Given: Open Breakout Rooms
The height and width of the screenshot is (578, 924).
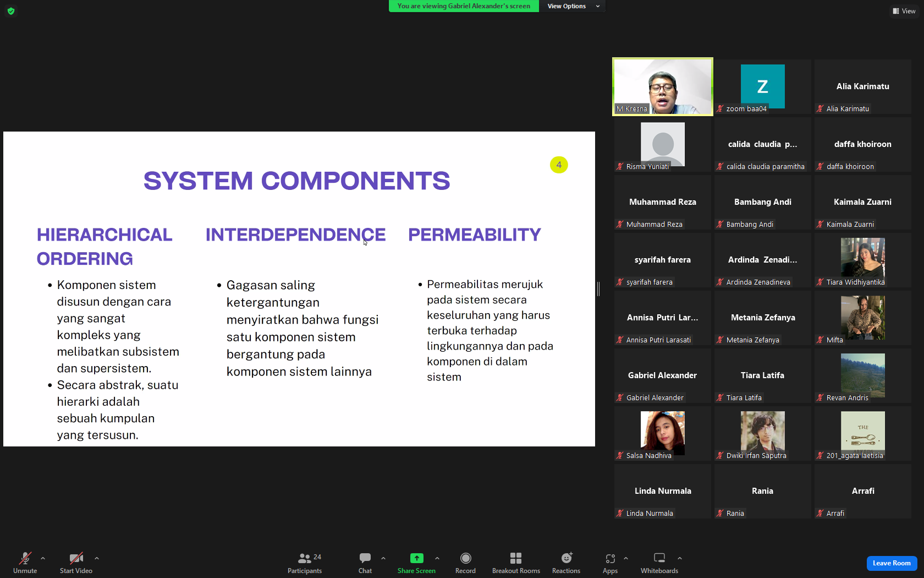Looking at the screenshot, I should click(516, 563).
